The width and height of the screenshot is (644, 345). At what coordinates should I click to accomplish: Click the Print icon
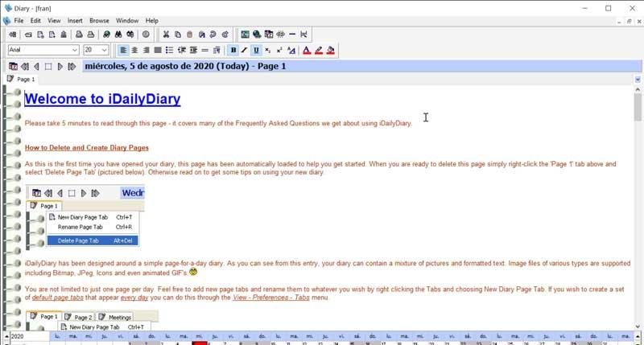[x=79, y=35]
